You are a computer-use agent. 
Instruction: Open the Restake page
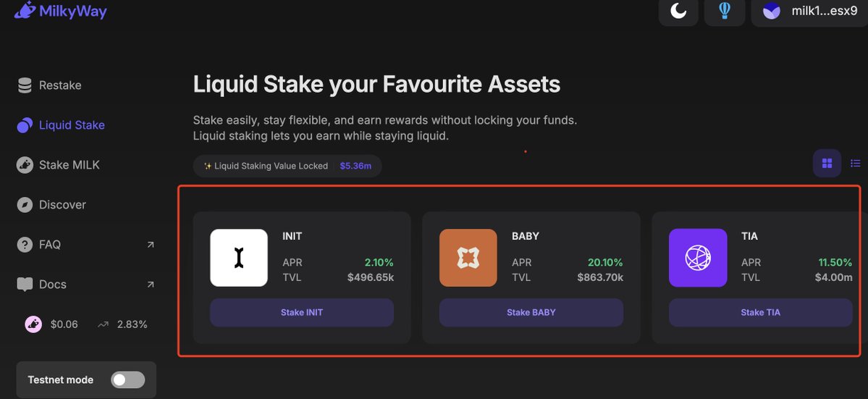[49, 85]
